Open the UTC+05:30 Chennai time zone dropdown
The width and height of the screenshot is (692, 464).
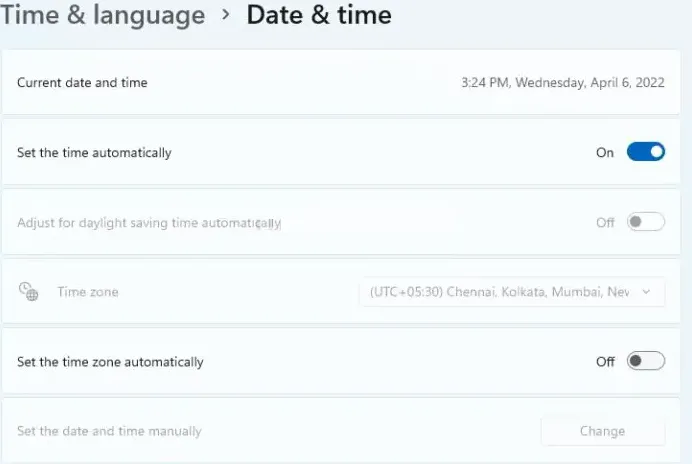pyautogui.click(x=511, y=292)
